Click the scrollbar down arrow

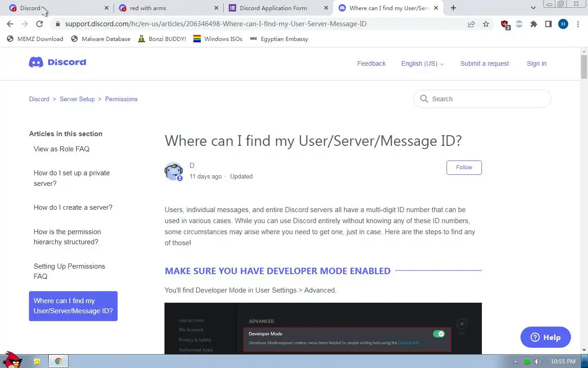(584, 351)
